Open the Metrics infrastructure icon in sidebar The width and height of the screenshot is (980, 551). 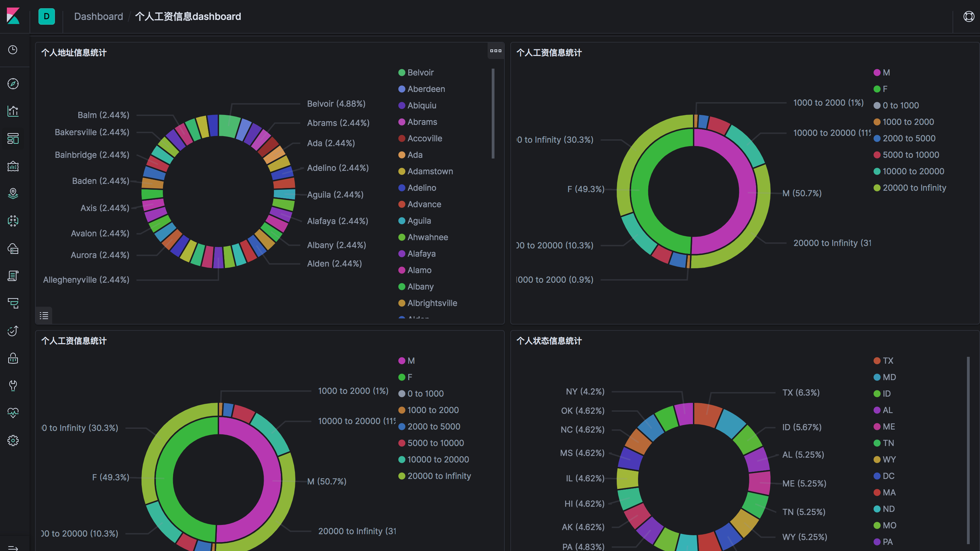click(x=13, y=248)
